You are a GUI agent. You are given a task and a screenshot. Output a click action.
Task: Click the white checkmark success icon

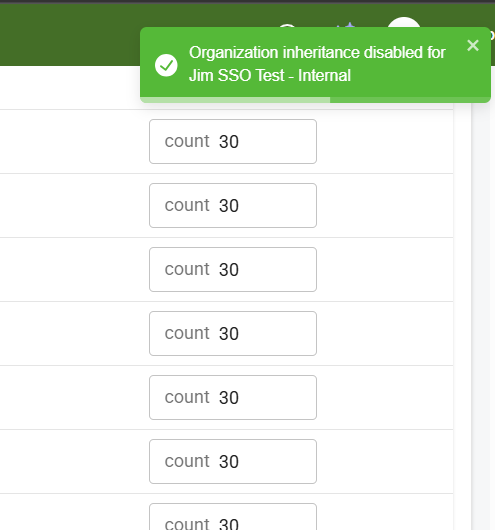tap(166, 65)
